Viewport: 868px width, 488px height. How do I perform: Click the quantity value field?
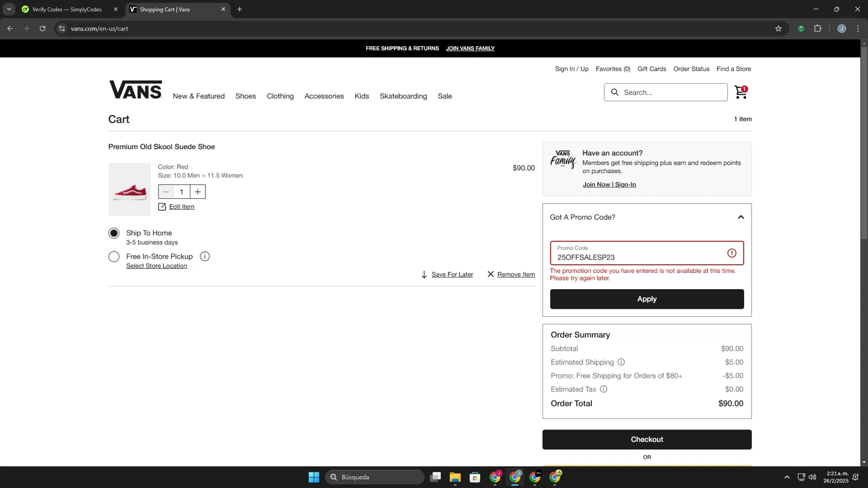(182, 192)
